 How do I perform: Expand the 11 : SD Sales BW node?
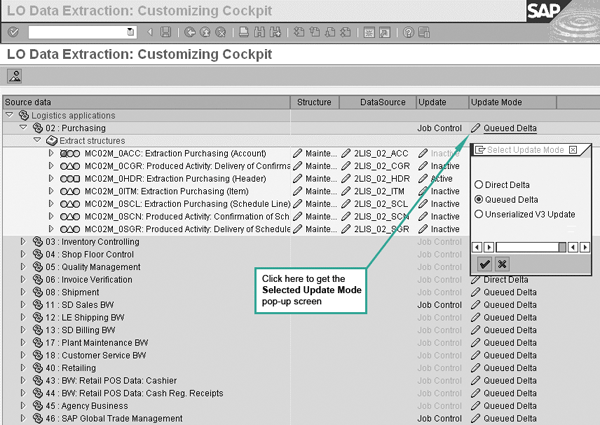[23, 303]
